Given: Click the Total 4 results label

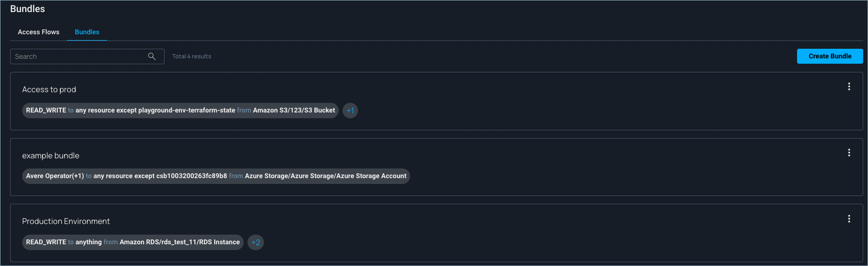Looking at the screenshot, I should [x=192, y=56].
